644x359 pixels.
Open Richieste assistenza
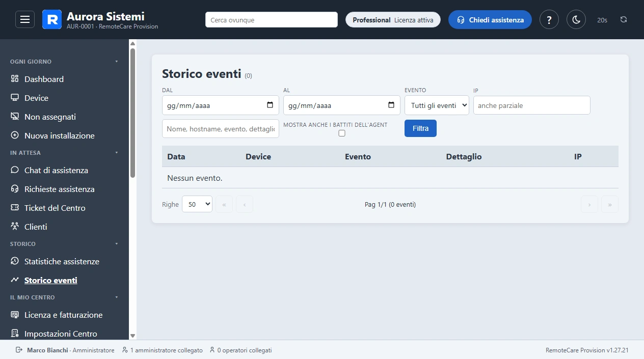(x=60, y=189)
